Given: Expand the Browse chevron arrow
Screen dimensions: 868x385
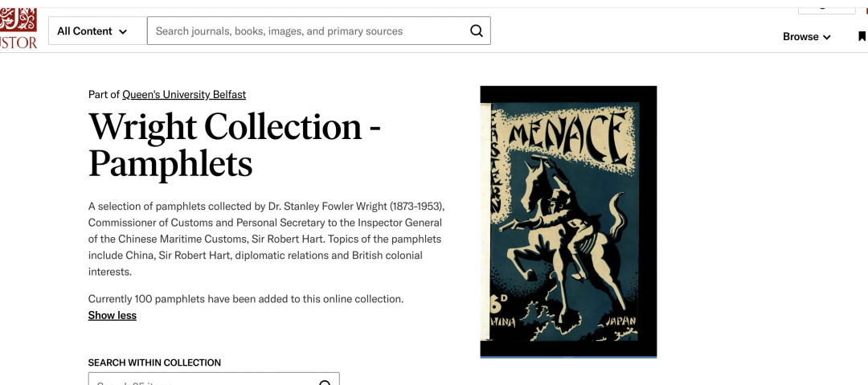Looking at the screenshot, I should click(x=827, y=38).
